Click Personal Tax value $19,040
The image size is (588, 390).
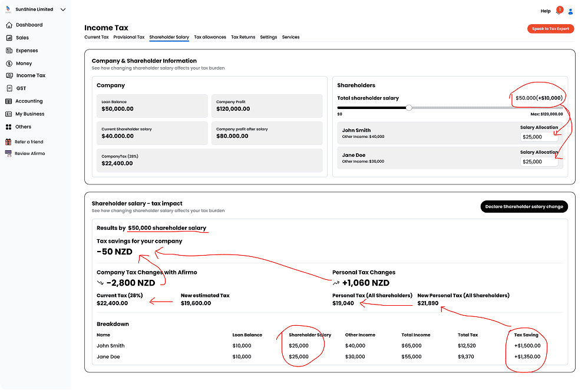(x=343, y=303)
